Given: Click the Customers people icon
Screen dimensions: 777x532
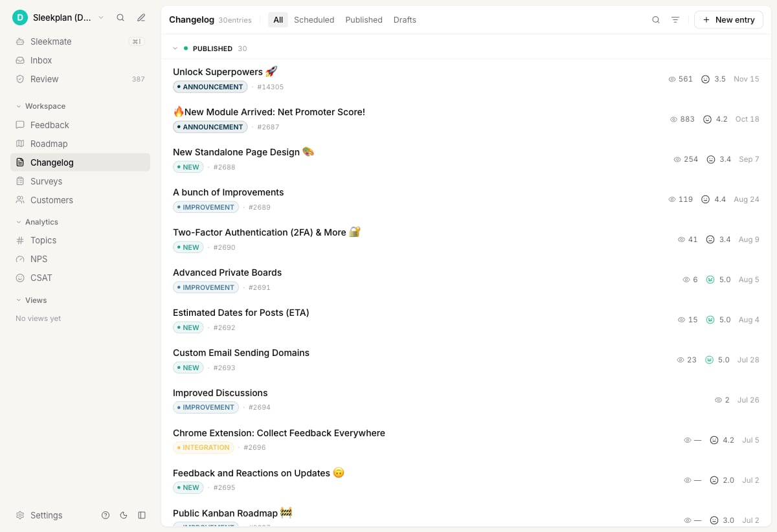Looking at the screenshot, I should 20,200.
